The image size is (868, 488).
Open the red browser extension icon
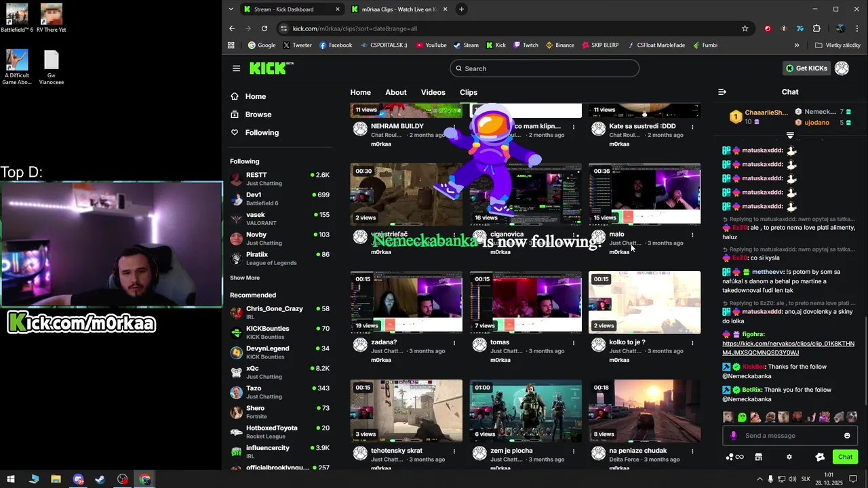click(768, 28)
